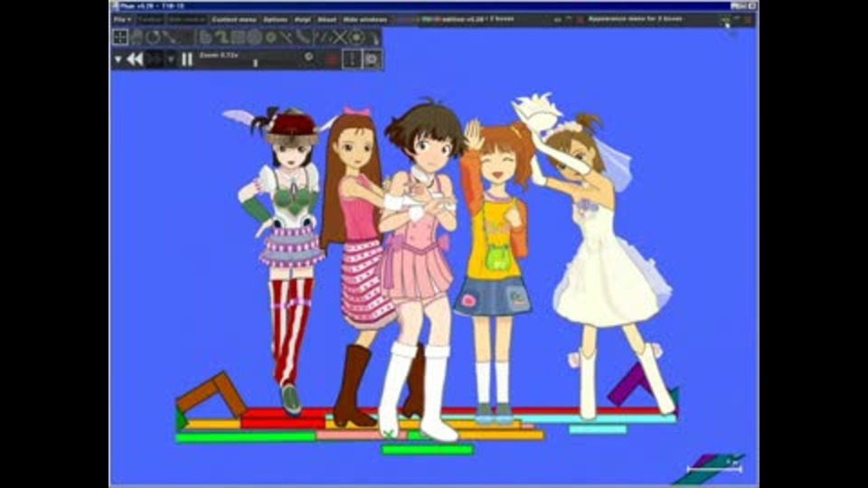This screenshot has width=868, height=488.
Task: Click the Appearance menu for 2 boxes title
Action: coord(635,19)
